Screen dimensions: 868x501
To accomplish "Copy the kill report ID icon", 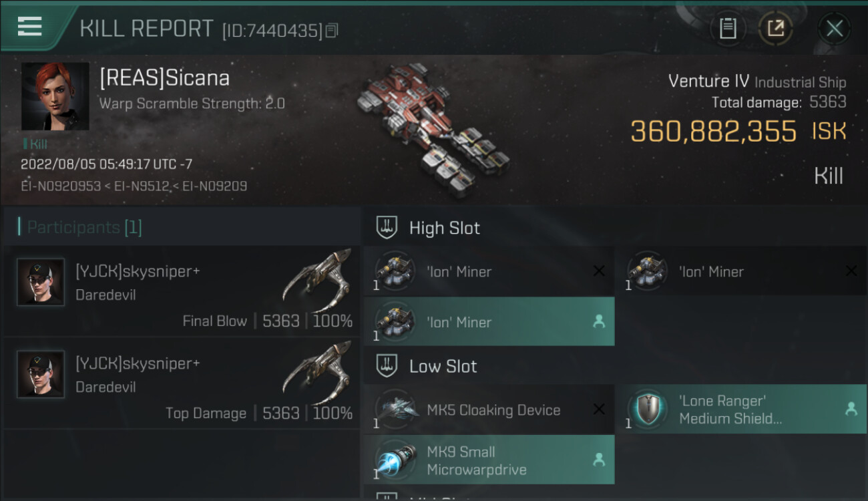I will coord(332,30).
